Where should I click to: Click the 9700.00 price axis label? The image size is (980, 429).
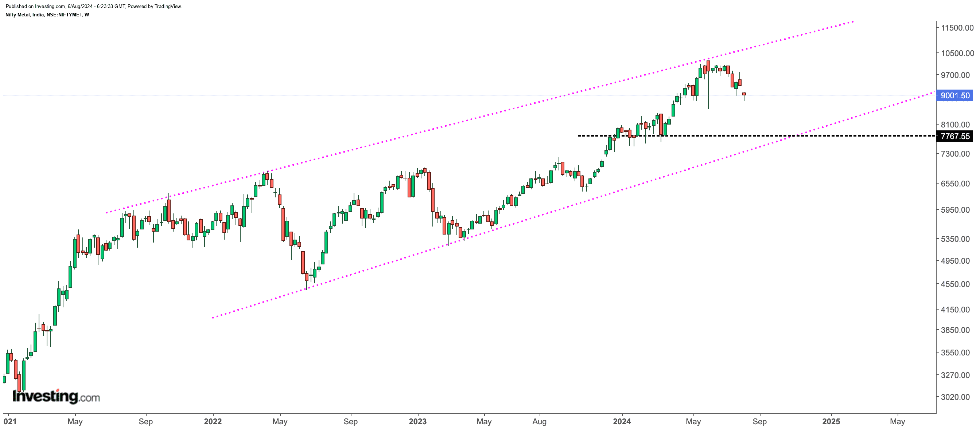coord(955,75)
